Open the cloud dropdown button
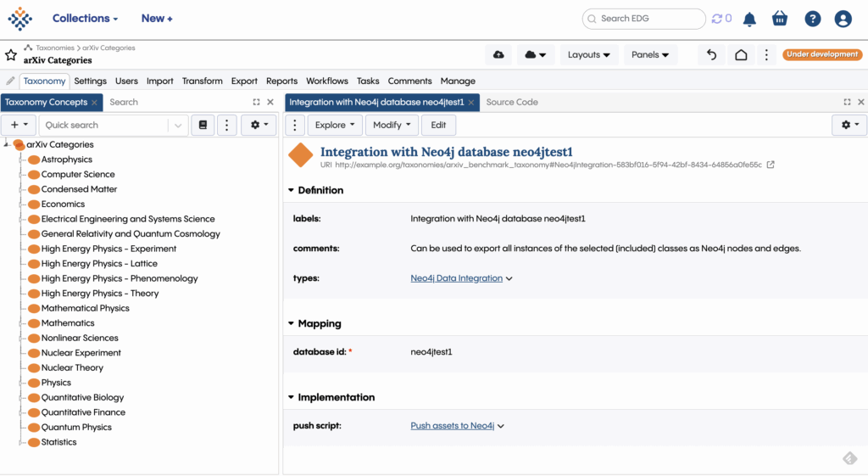 point(535,55)
